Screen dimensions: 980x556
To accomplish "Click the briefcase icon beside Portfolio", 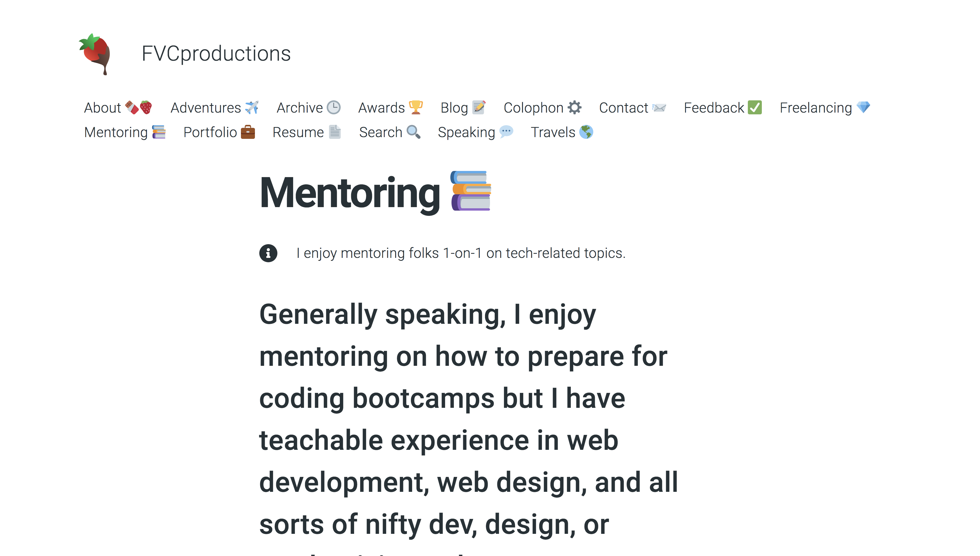I will click(248, 132).
